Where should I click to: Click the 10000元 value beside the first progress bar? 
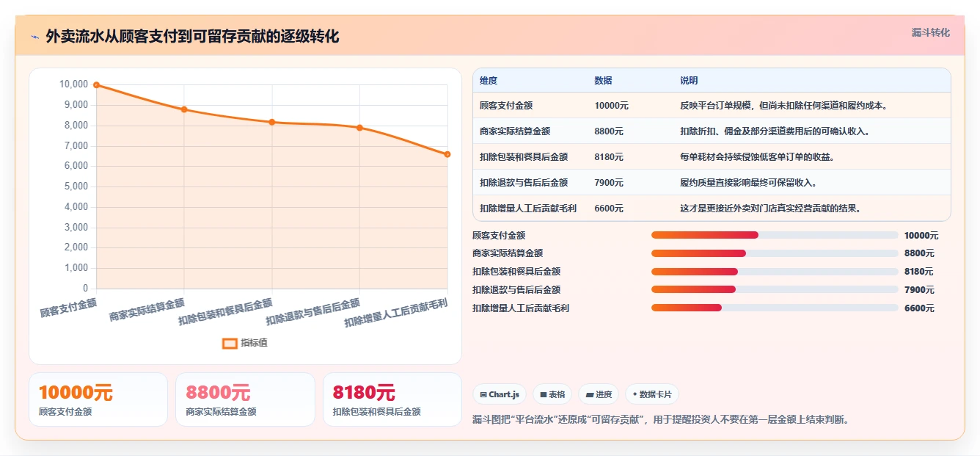(x=921, y=236)
